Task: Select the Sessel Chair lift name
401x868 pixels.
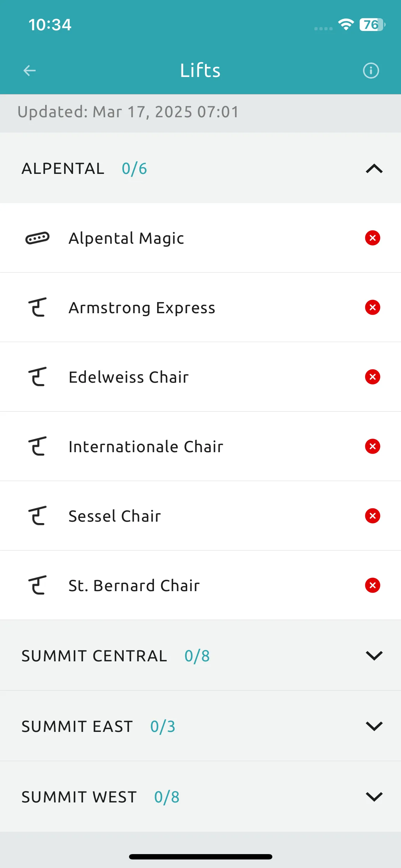Action: (115, 516)
